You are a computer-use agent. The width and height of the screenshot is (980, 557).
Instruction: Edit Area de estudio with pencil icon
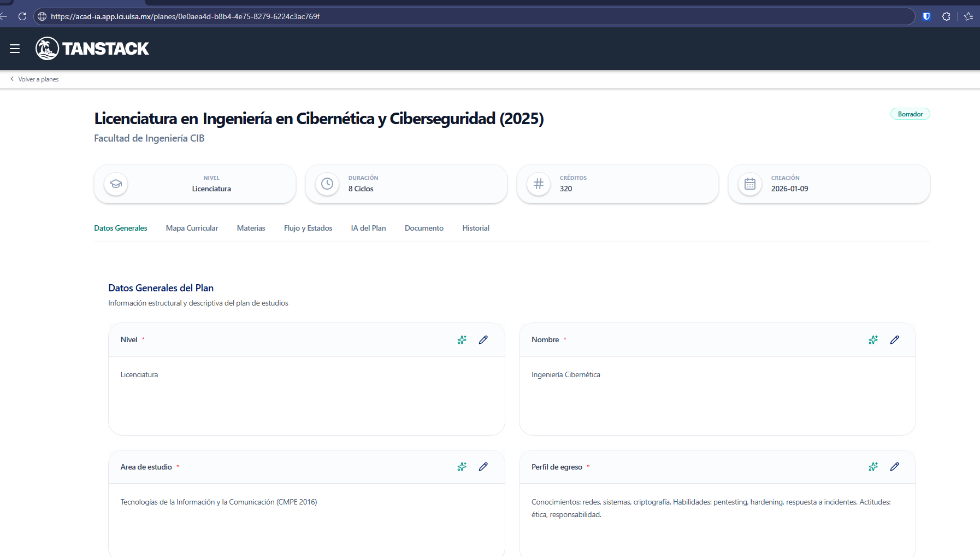[x=483, y=467]
